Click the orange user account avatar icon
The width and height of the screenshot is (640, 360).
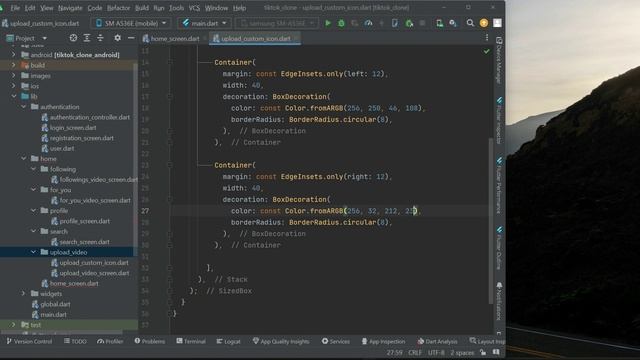pos(484,23)
